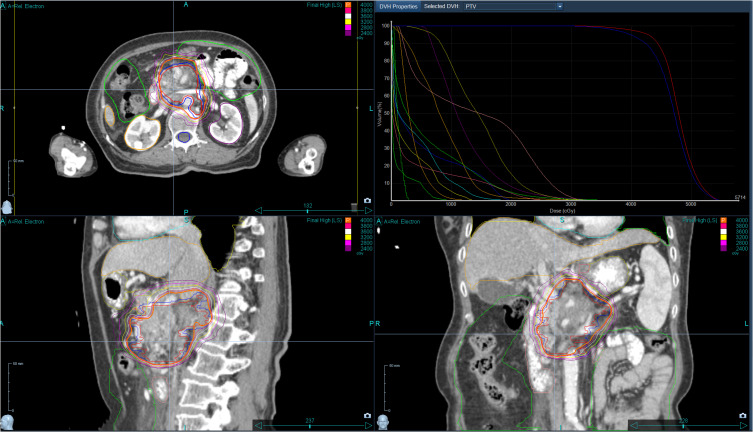The height and width of the screenshot is (432, 753).
Task: Select the yellow 3200 isodose swatch in coronal view
Action: [x=722, y=236]
